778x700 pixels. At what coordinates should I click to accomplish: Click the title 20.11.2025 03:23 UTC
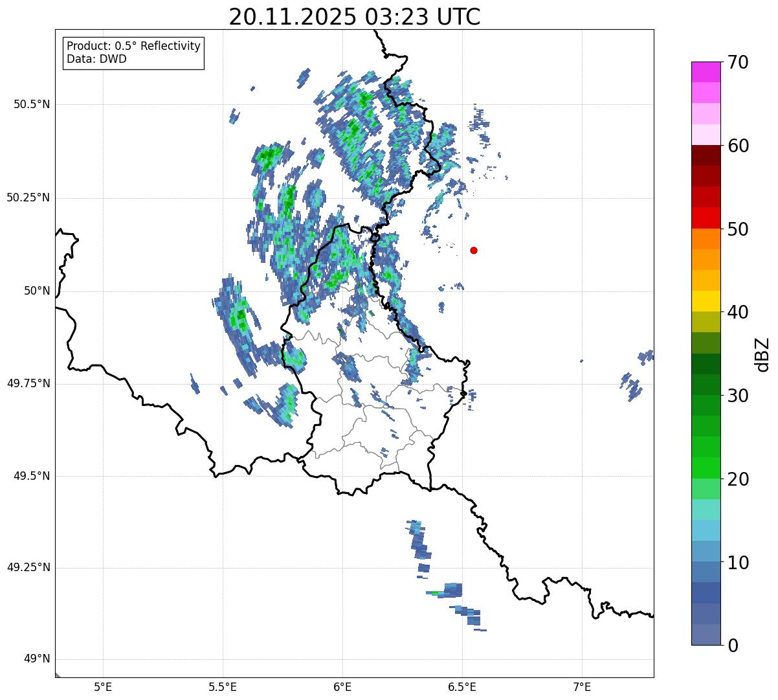point(355,17)
